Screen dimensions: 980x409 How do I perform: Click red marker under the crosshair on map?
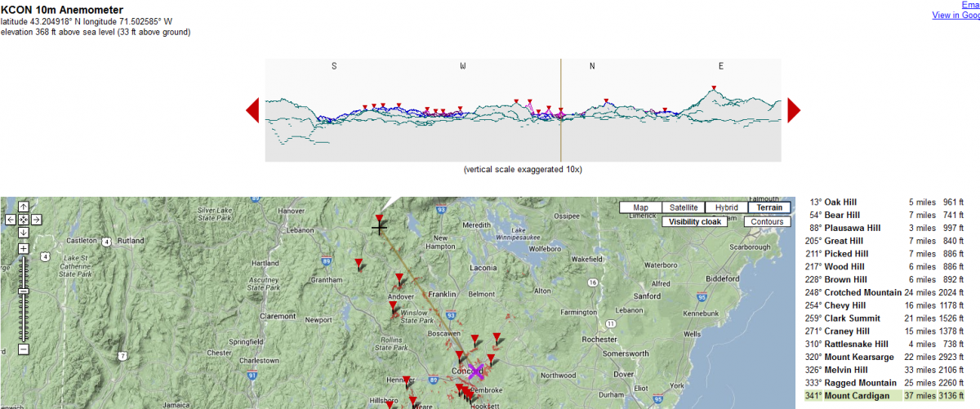379,218
